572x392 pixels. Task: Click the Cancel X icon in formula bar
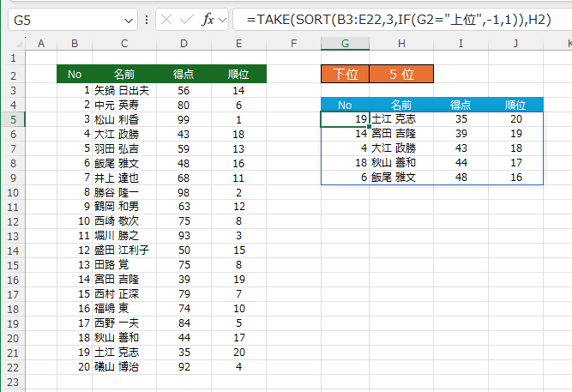tap(167, 19)
